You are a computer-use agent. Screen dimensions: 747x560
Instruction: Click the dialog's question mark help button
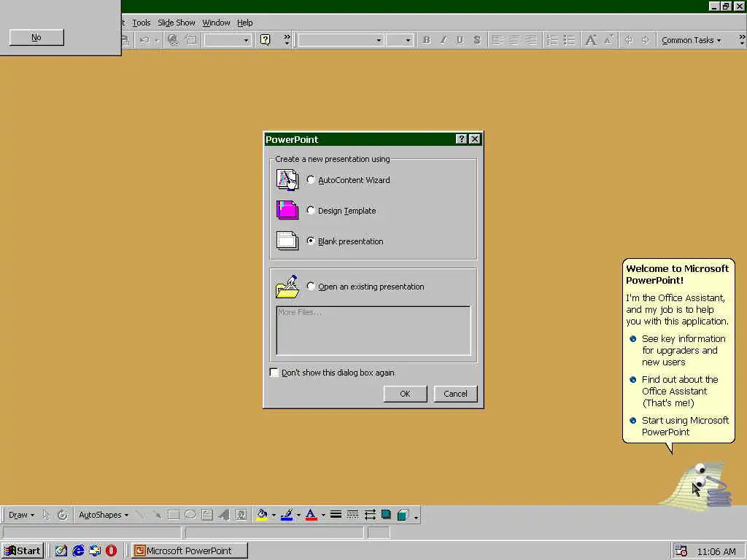click(461, 139)
